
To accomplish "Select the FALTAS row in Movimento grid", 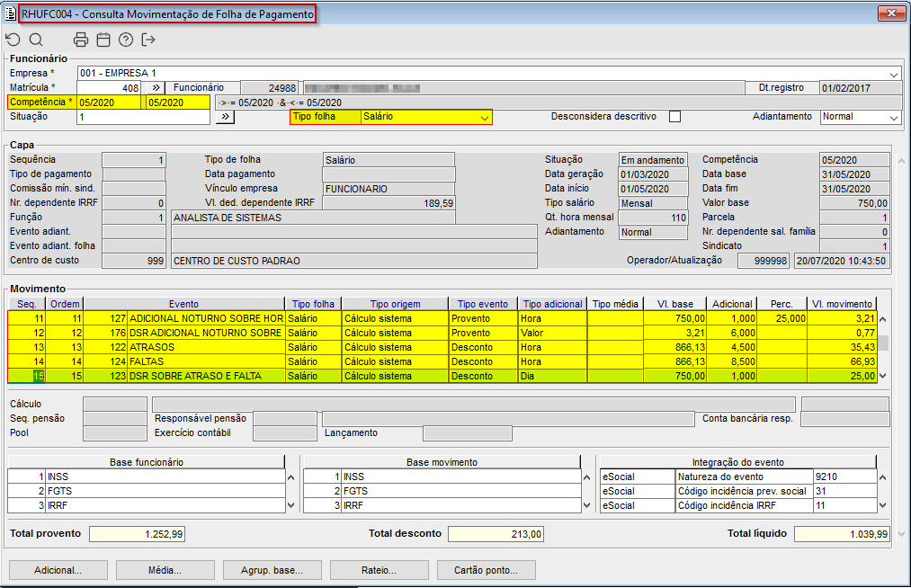I will pyautogui.click(x=205, y=361).
